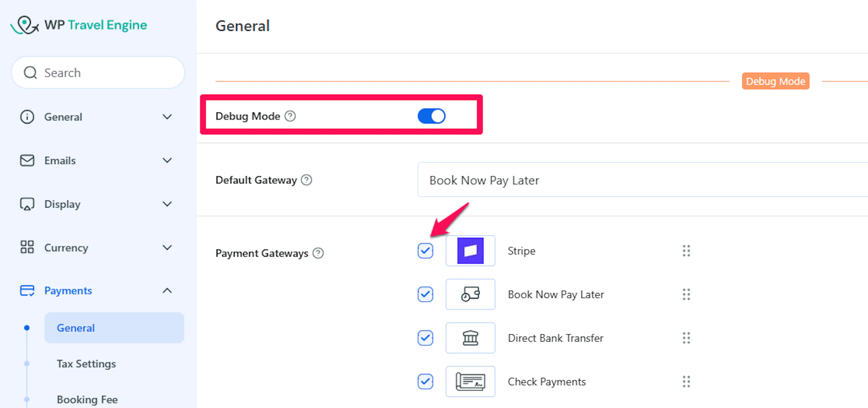Viewport: 868px width, 408px height.
Task: Uncheck the Check Payments checkbox
Action: [425, 381]
